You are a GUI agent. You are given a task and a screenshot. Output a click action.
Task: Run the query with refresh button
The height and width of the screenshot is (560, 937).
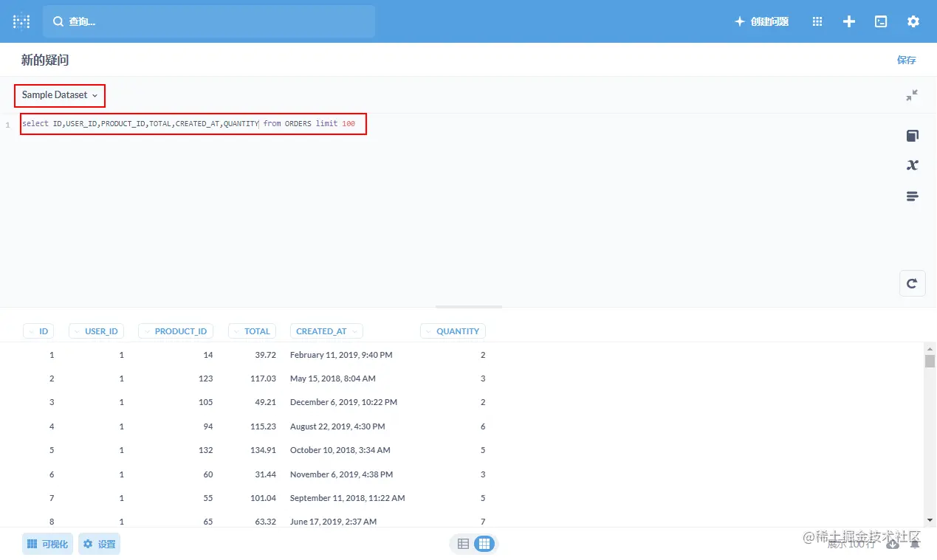(x=912, y=283)
